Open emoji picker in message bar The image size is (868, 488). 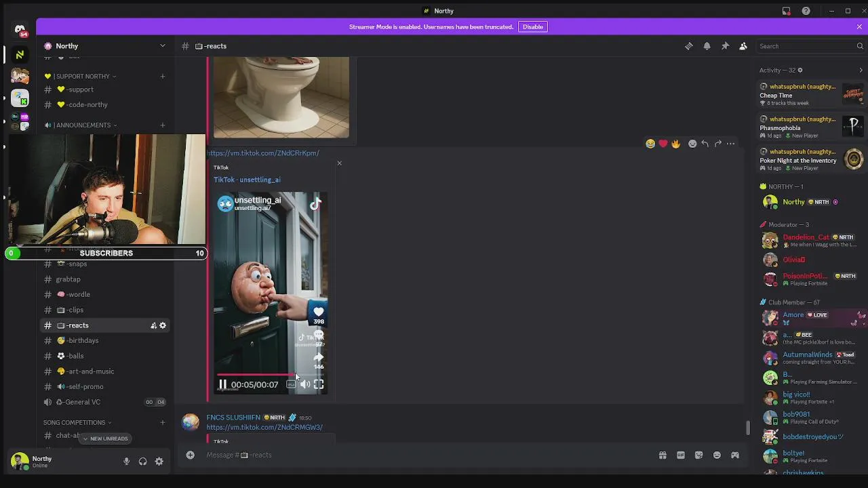(717, 455)
